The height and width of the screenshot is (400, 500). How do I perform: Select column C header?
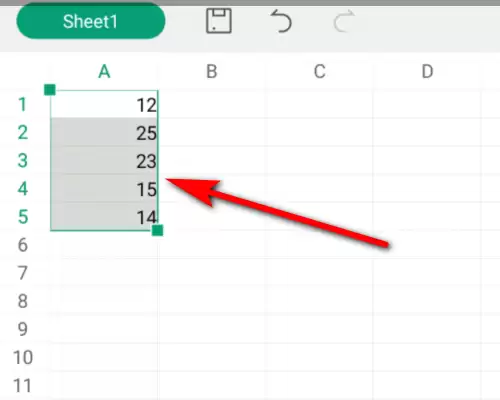319,71
